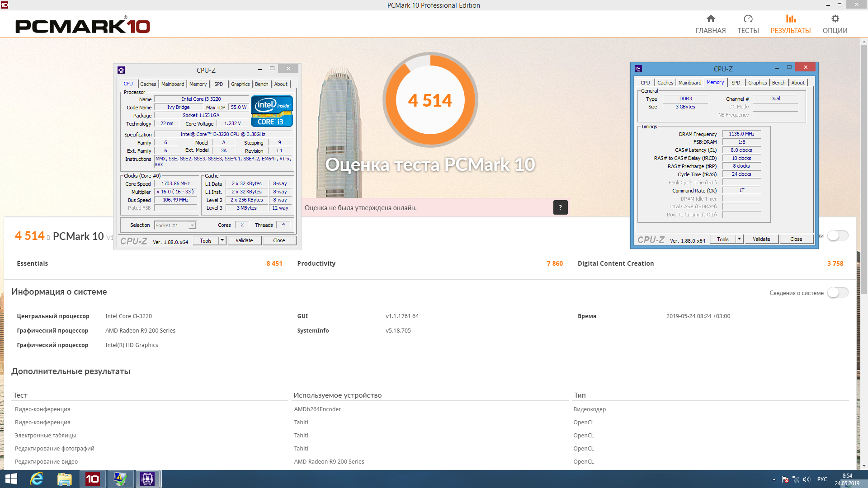Click the AMDh264Encoder device entry
Image resolution: width=868 pixels, height=488 pixels.
(317, 409)
